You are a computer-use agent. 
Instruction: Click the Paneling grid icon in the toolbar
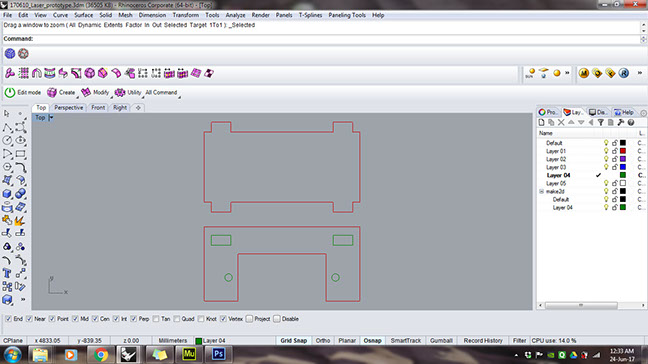click(24, 74)
